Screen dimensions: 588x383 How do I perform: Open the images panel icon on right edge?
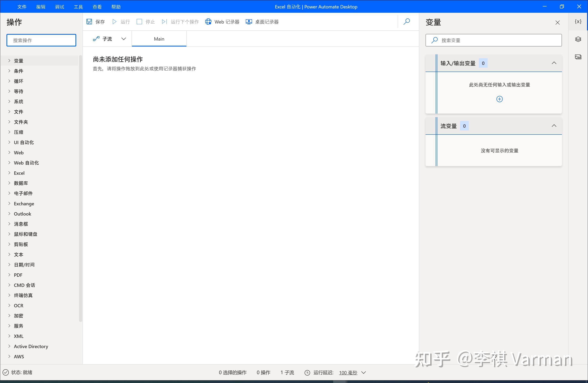click(578, 57)
